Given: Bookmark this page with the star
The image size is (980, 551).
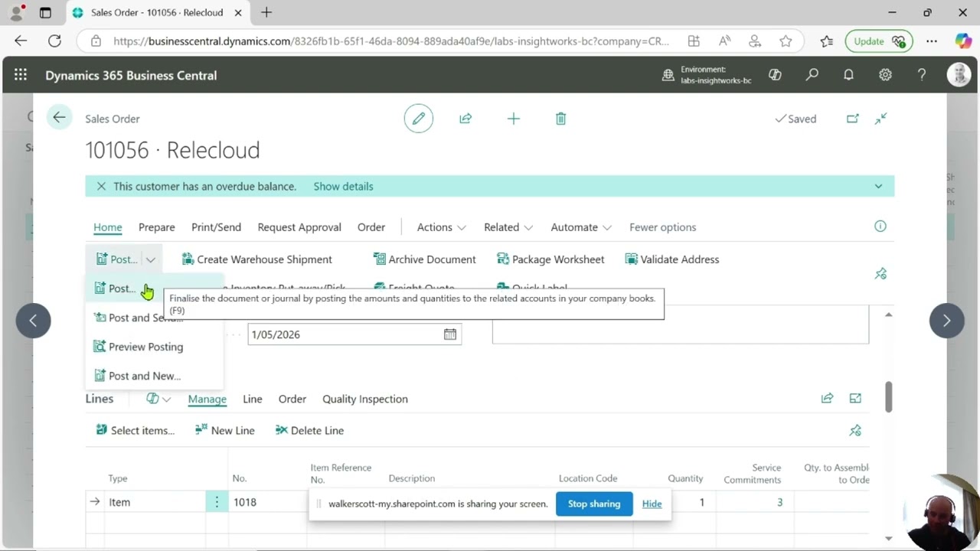Looking at the screenshot, I should click(786, 41).
